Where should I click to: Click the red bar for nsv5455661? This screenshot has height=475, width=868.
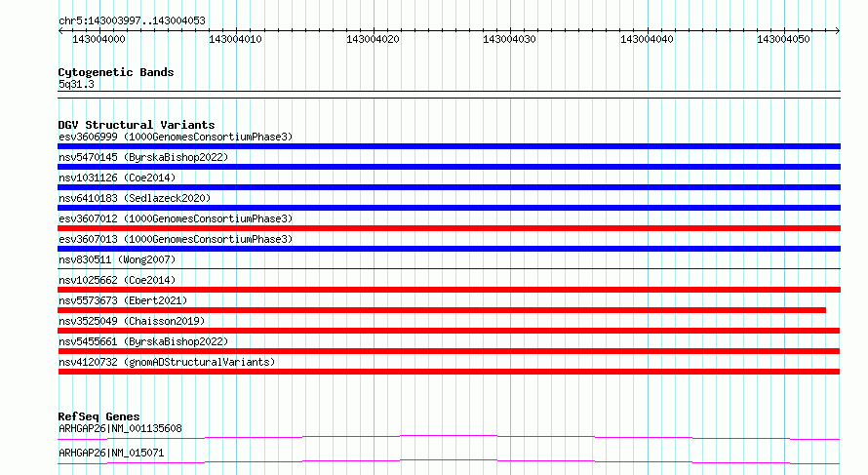tap(449, 351)
